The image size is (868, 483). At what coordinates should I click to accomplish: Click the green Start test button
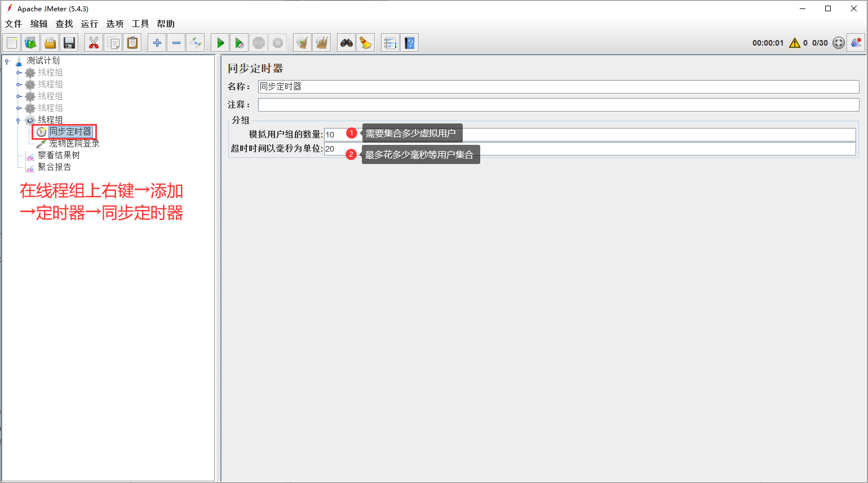pos(220,43)
